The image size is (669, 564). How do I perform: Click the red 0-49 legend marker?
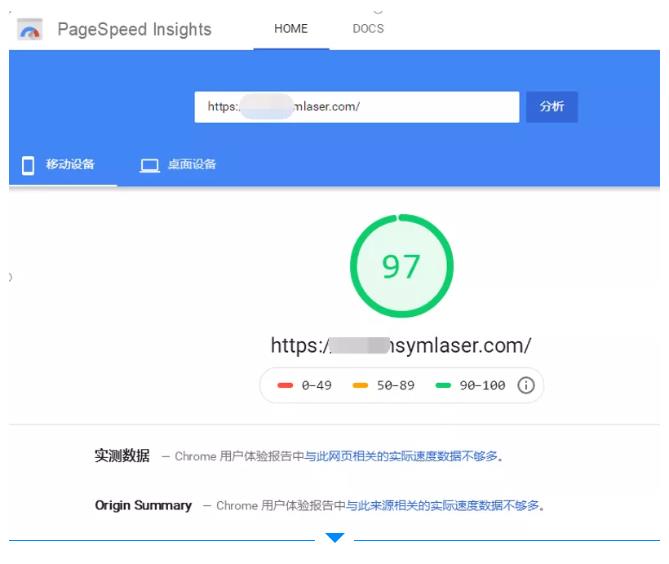[285, 386]
